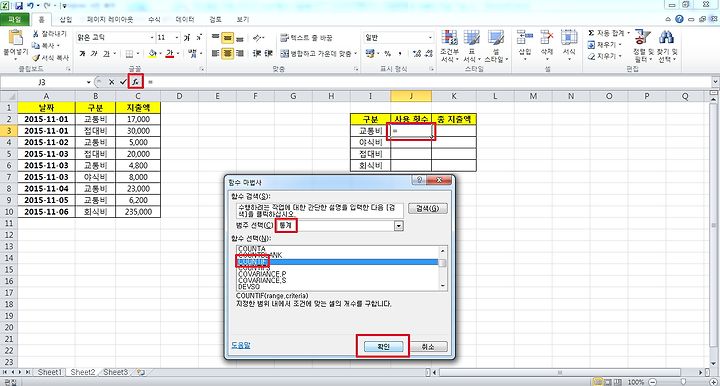Screen dimensions: 720x386
Task: Toggle left text alignment button
Action: tap(215, 53)
